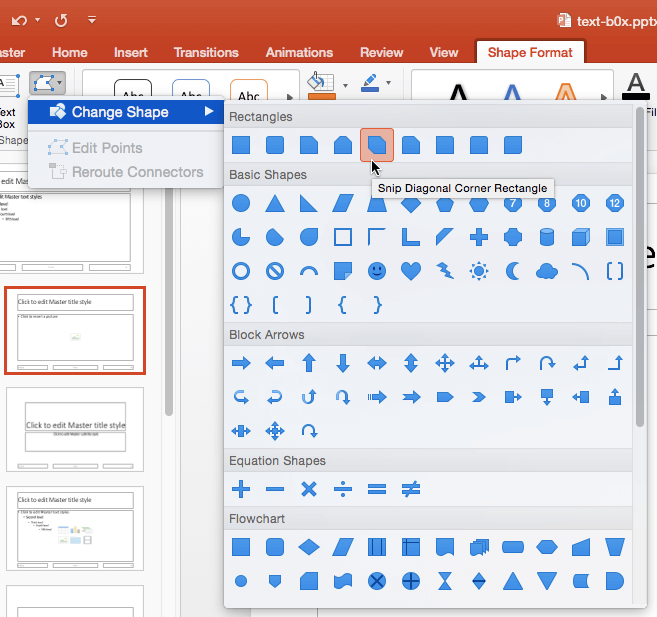Select the Plus sign equation shape
Image resolution: width=657 pixels, height=617 pixels.
point(241,489)
